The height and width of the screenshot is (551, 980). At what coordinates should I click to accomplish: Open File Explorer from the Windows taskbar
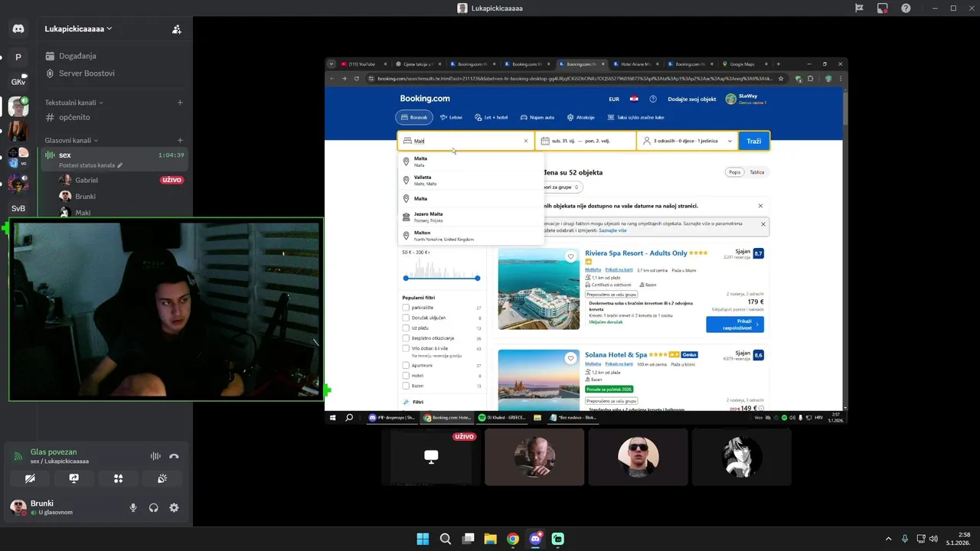pyautogui.click(x=490, y=539)
